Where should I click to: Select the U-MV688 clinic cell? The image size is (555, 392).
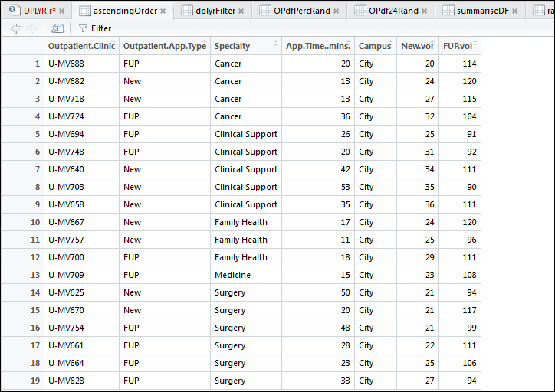67,64
